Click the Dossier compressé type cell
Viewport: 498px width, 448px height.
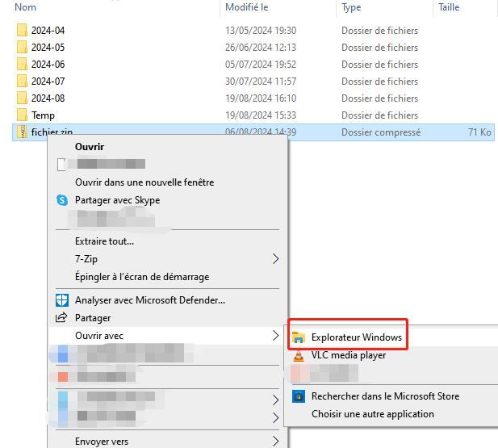click(x=381, y=132)
